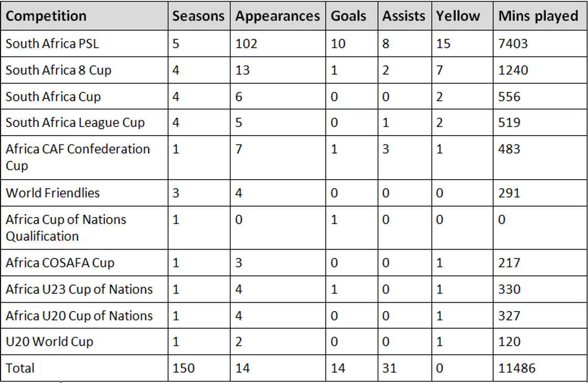The height and width of the screenshot is (383, 588).
Task: Click the Mins played header
Action: pos(538,16)
